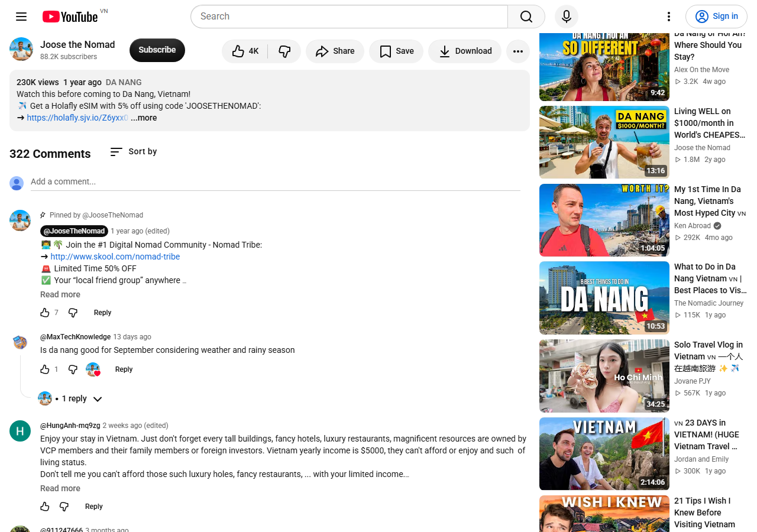Open the skool.com/nomad-tribe link
757x532 pixels.
[115, 257]
